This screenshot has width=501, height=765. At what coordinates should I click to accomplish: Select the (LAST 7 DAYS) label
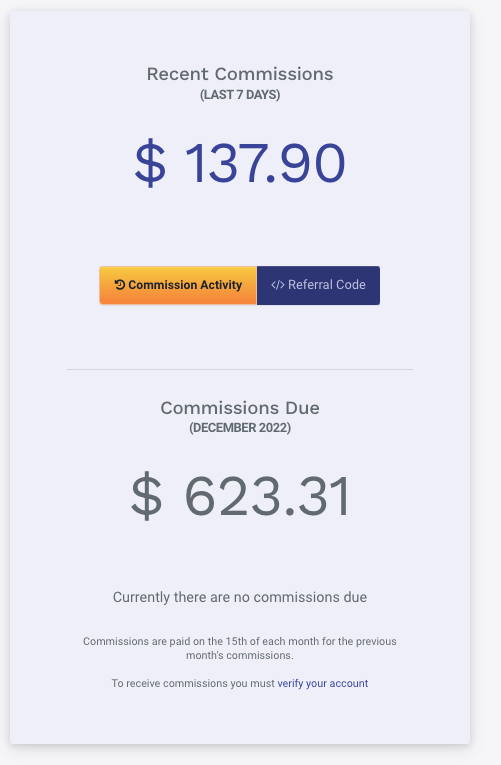(240, 95)
